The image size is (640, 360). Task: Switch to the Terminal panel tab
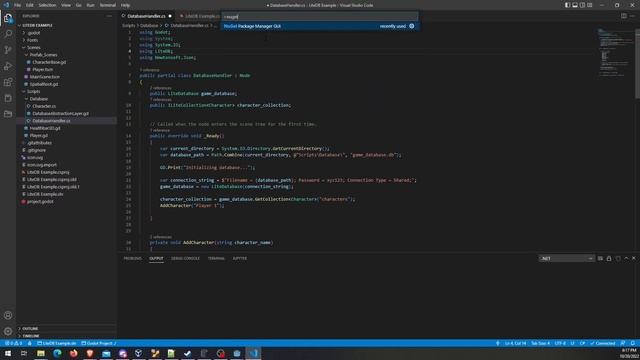point(216,258)
